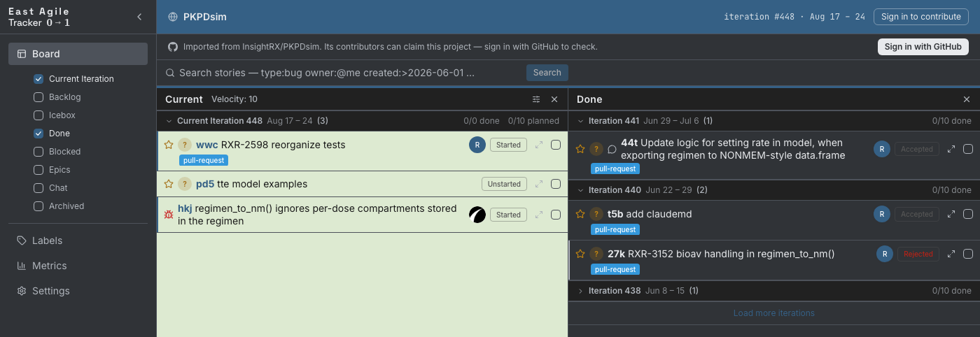Select checkbox on 27k story row

click(968, 254)
